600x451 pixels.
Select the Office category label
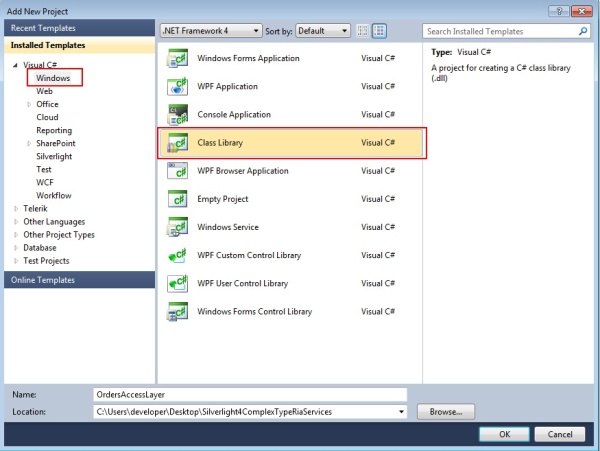coord(47,104)
